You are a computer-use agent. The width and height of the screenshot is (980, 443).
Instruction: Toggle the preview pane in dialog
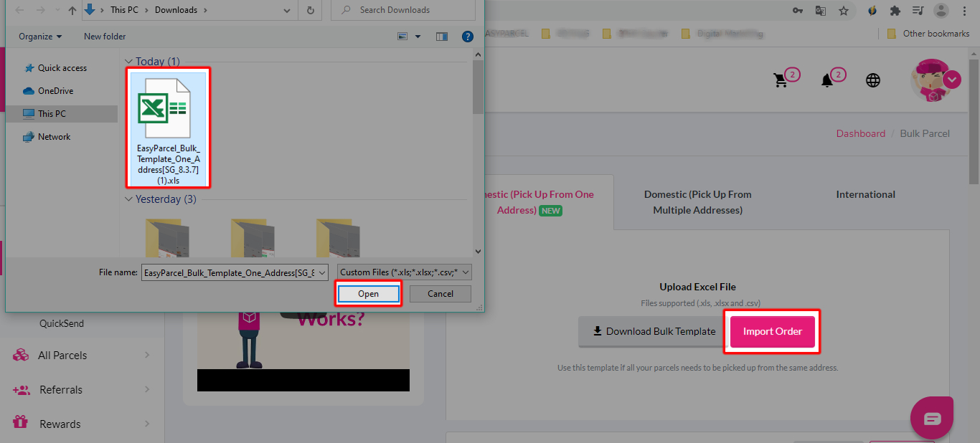(441, 36)
